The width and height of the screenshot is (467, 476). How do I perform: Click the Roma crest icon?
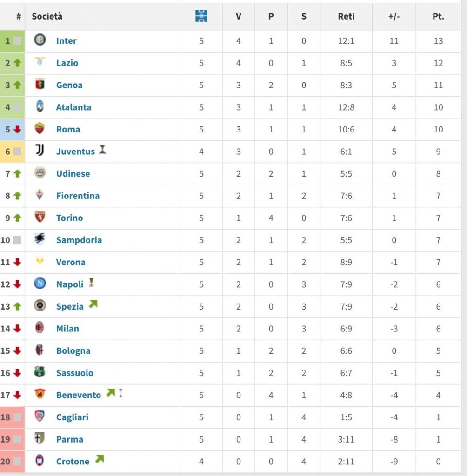40,128
